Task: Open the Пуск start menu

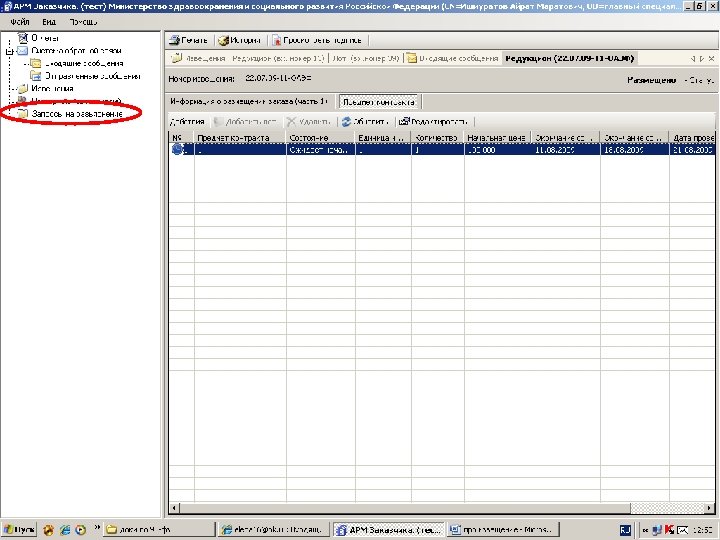Action: pos(19,530)
